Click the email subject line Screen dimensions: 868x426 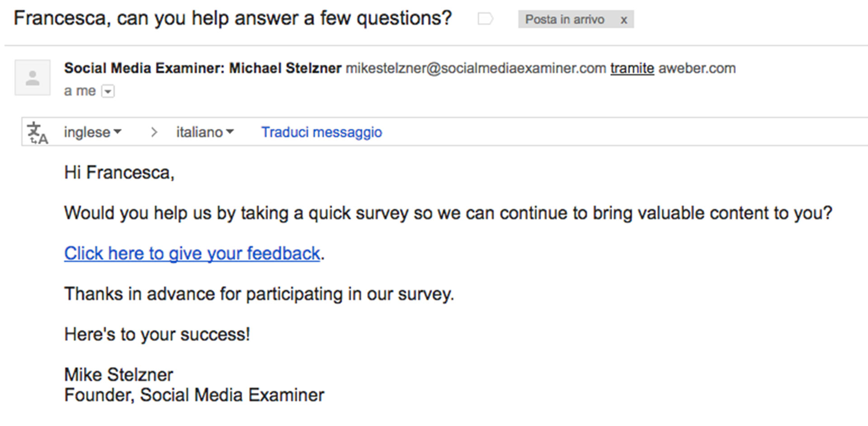coord(232,19)
